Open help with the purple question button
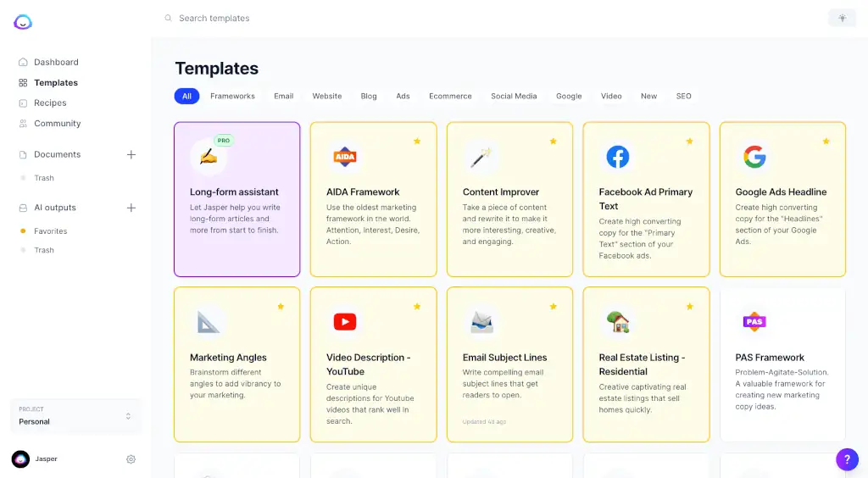 847,459
